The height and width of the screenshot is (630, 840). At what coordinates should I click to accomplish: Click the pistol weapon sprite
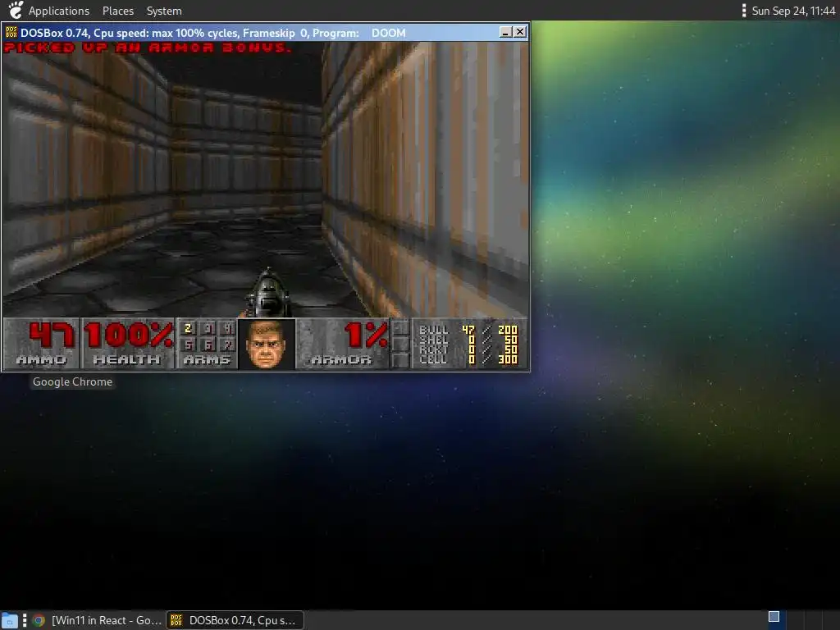coord(268,294)
